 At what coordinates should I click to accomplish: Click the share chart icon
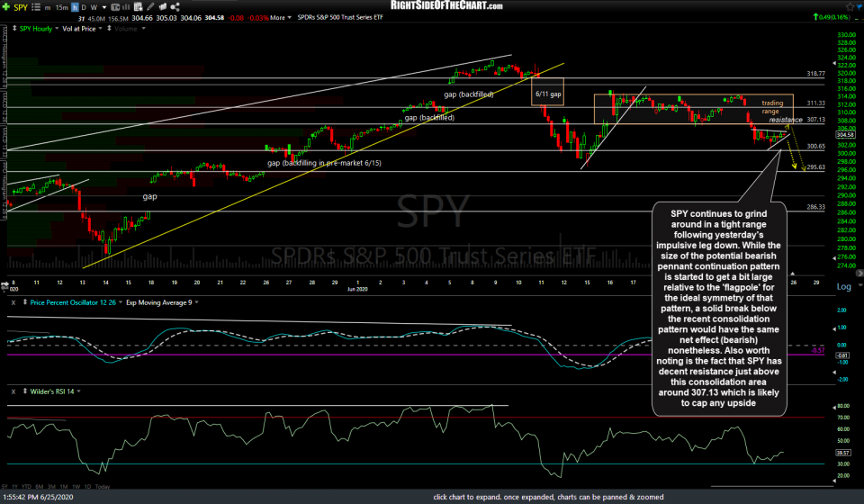click(x=175, y=6)
